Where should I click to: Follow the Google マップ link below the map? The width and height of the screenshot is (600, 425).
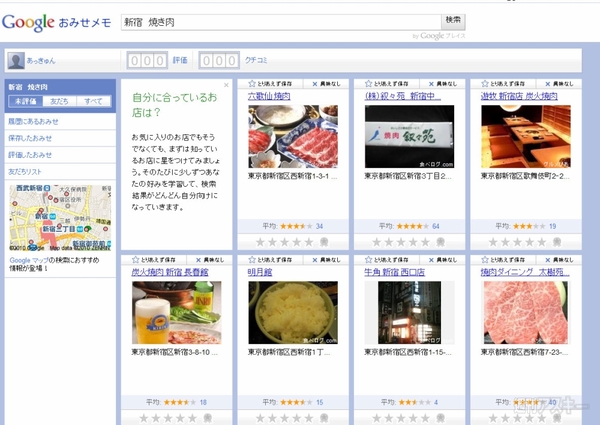29,260
